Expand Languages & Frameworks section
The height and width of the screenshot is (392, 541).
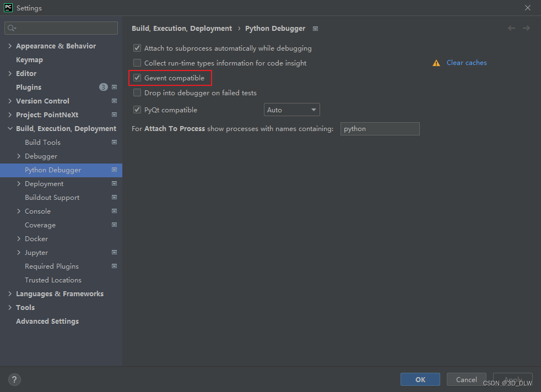pyautogui.click(x=10, y=294)
